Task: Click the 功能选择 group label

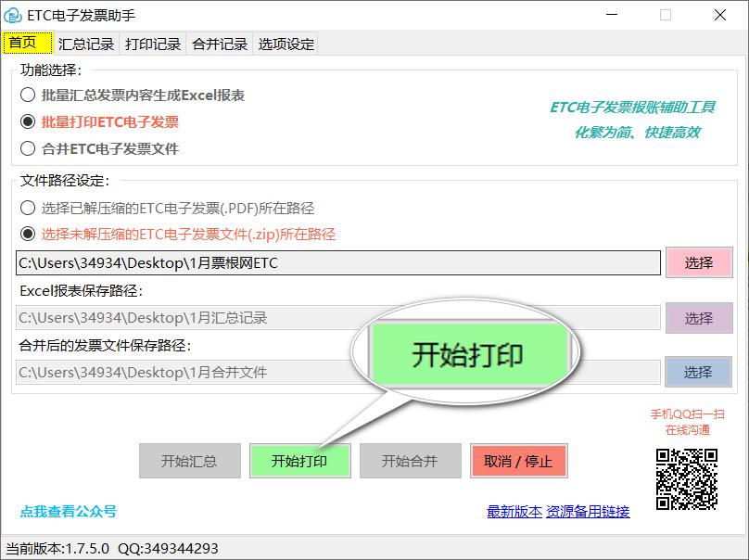Action: pyautogui.click(x=51, y=70)
